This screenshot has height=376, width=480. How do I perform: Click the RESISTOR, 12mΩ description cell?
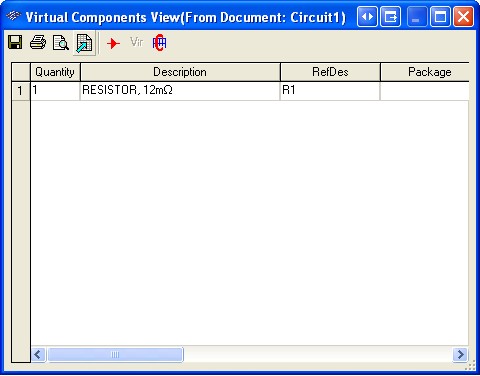pos(180,91)
